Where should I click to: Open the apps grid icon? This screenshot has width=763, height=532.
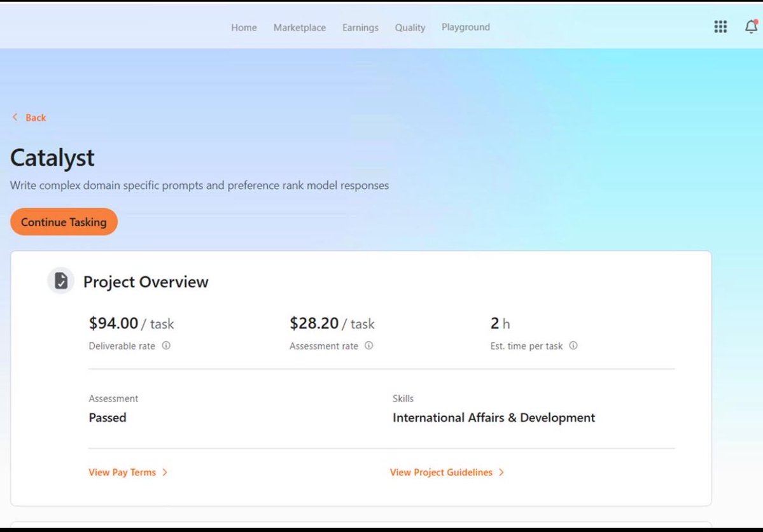720,27
